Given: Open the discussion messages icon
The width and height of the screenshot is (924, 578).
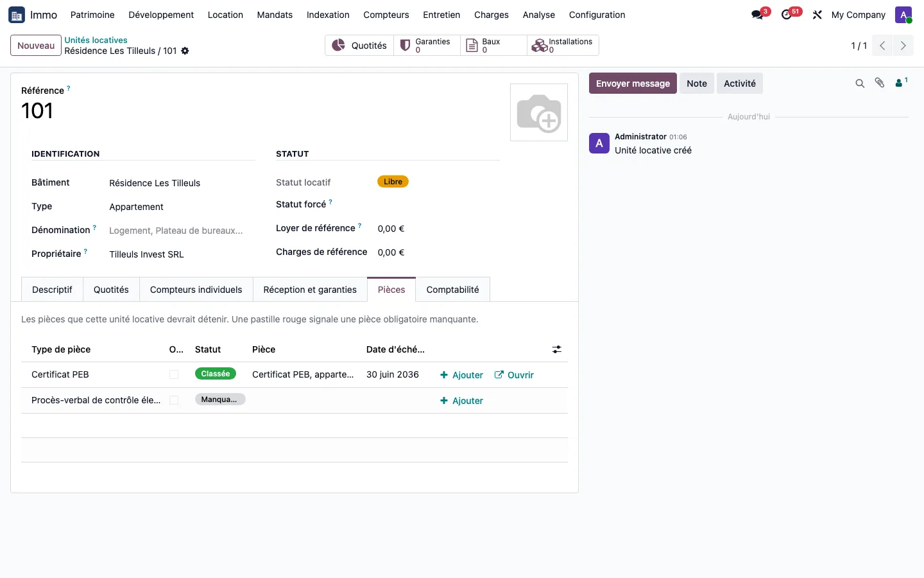Looking at the screenshot, I should pos(758,15).
